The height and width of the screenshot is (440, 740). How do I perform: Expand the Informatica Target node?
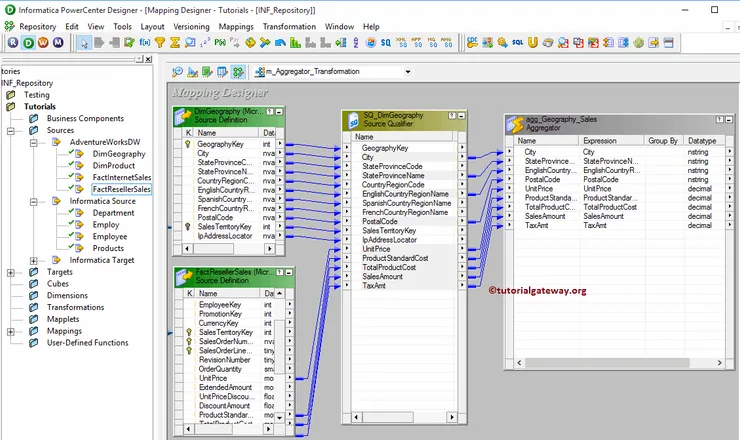click(34, 261)
